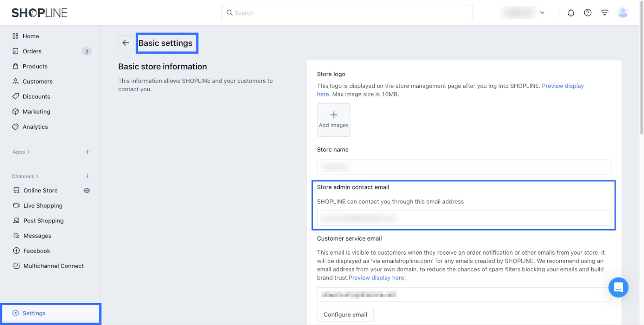Click the Store name input field
This screenshot has width=644, height=325.
click(464, 167)
